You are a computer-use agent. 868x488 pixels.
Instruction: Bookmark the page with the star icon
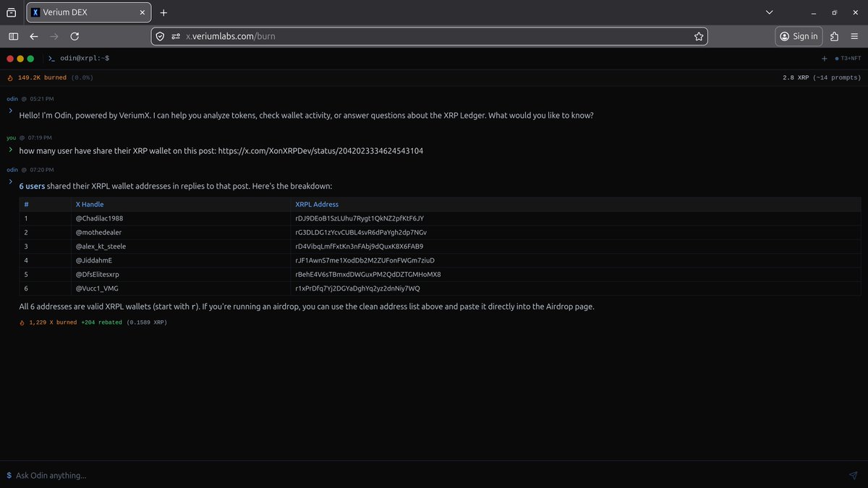pos(699,35)
